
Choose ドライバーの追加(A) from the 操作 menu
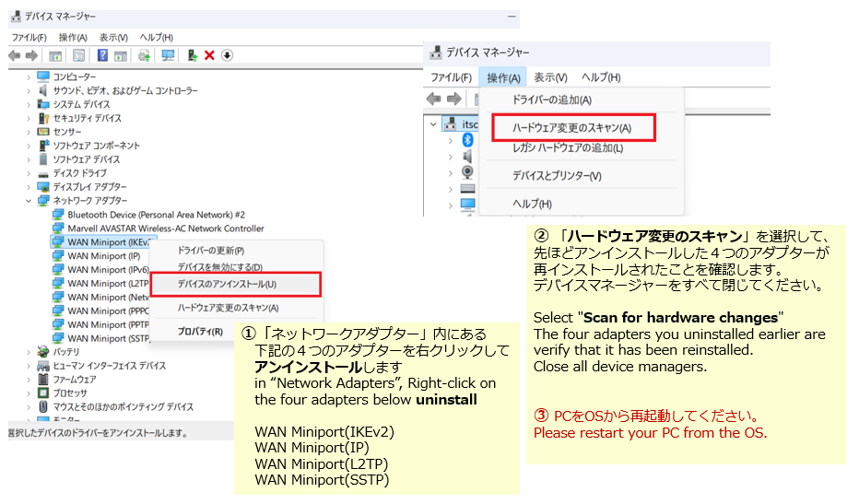click(552, 100)
